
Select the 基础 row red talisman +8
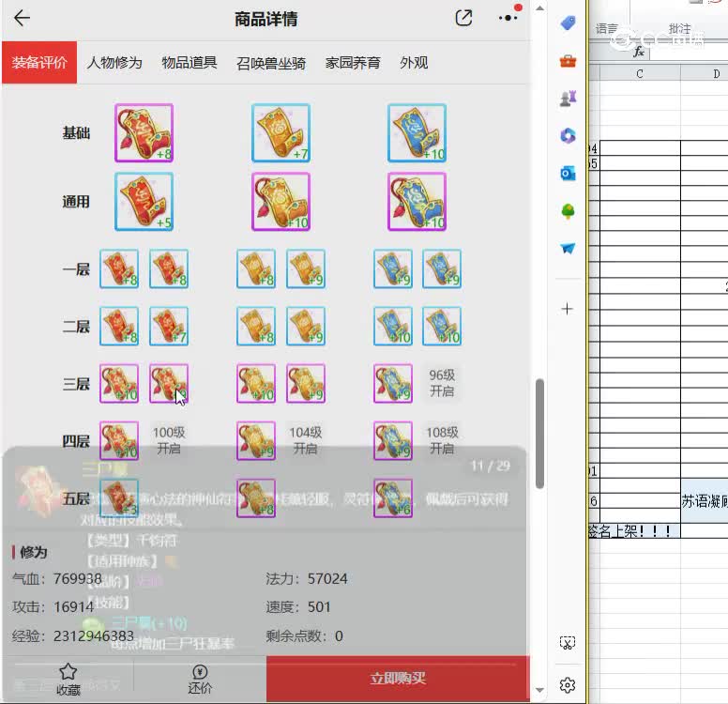(x=144, y=133)
